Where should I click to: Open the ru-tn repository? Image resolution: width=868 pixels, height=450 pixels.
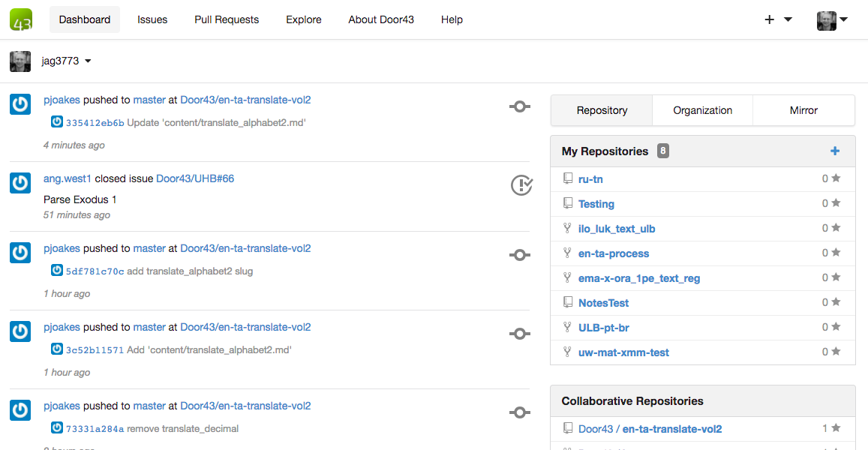590,179
